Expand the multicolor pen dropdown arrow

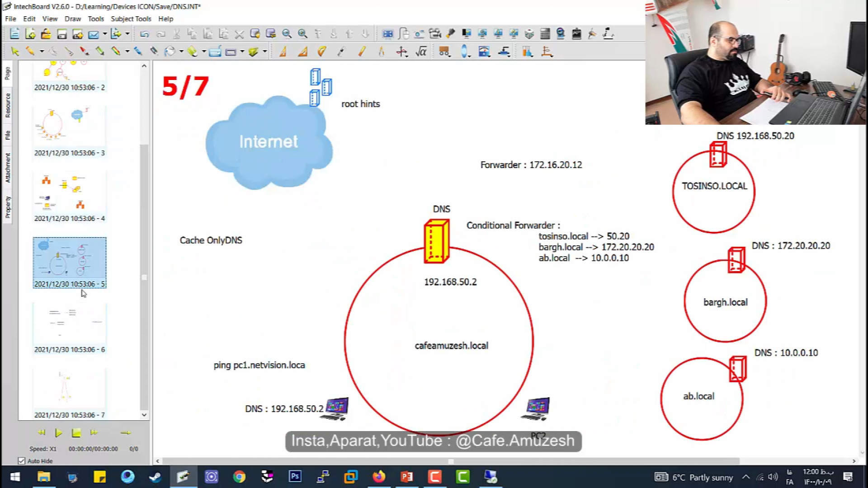[127, 52]
